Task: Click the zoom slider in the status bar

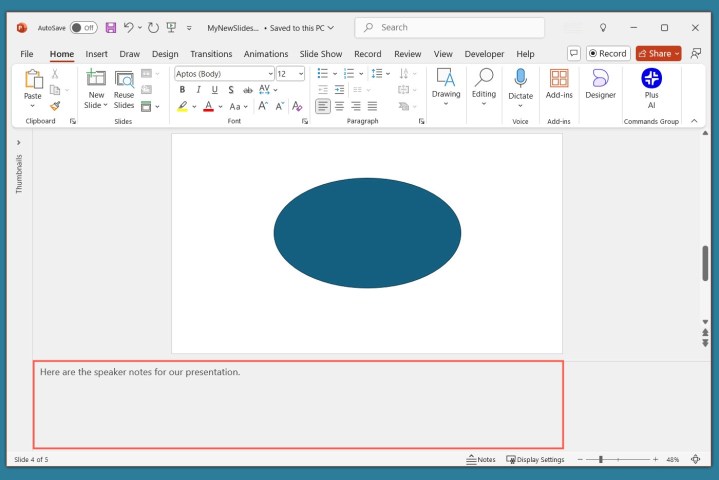Action: tap(601, 460)
